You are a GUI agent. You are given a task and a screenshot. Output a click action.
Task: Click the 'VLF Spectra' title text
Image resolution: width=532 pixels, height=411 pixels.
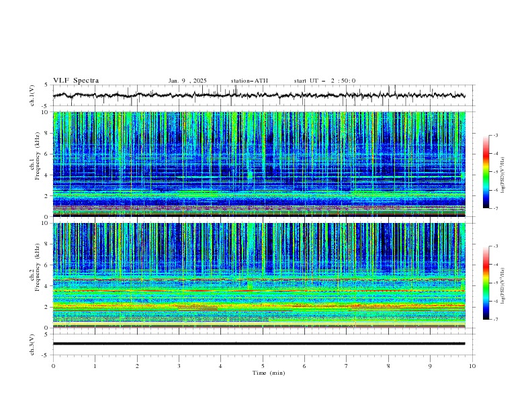point(76,81)
